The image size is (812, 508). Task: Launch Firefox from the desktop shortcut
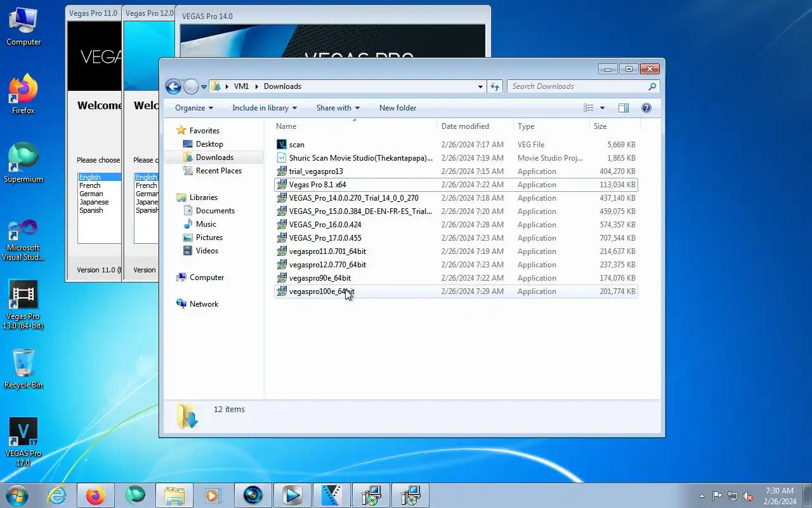click(23, 95)
